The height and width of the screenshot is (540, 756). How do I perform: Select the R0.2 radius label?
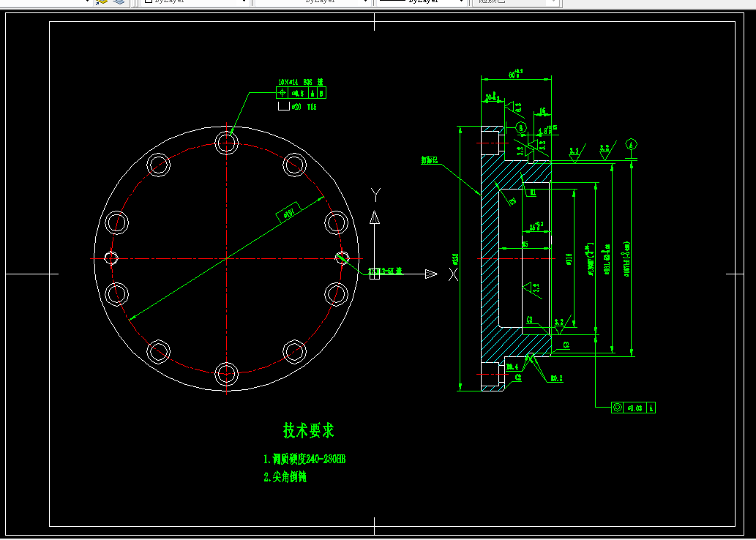(556, 378)
